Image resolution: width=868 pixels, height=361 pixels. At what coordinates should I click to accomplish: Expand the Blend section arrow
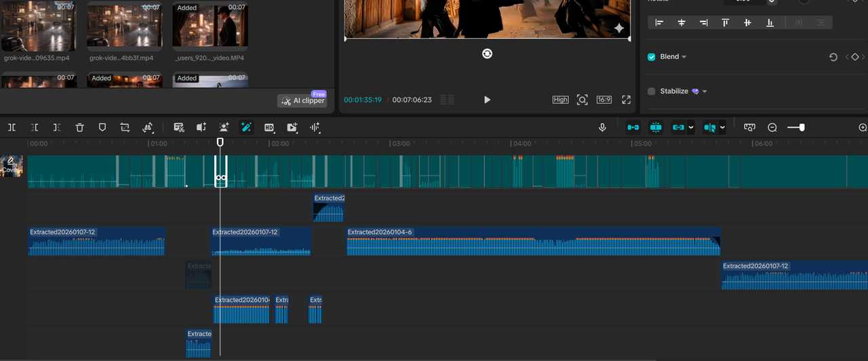684,57
